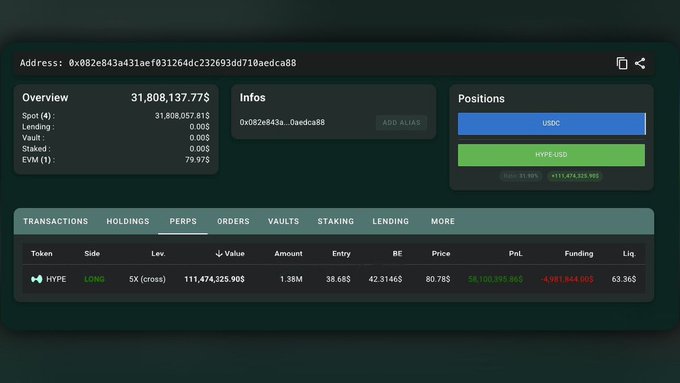
Task: Click the Infos panel heading
Action: [252, 98]
